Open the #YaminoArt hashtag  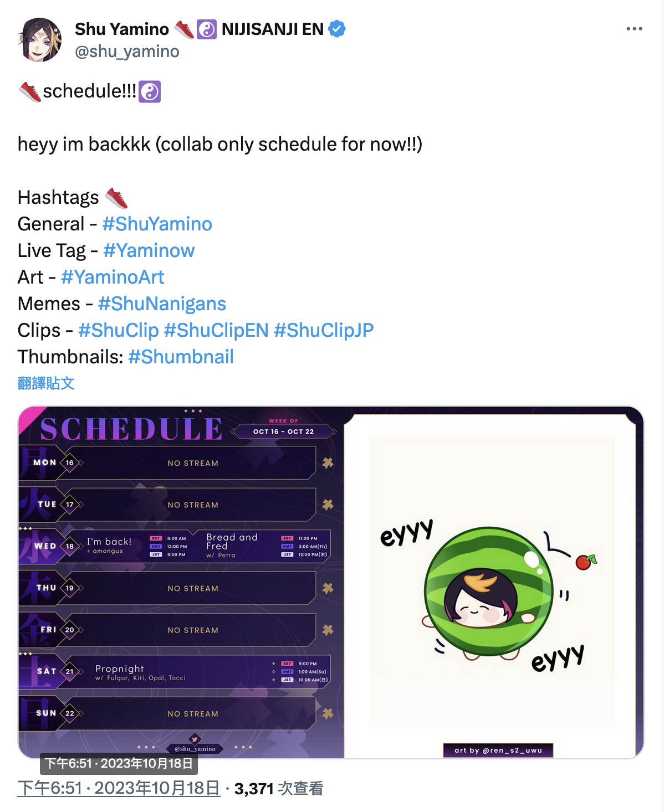[x=113, y=277]
